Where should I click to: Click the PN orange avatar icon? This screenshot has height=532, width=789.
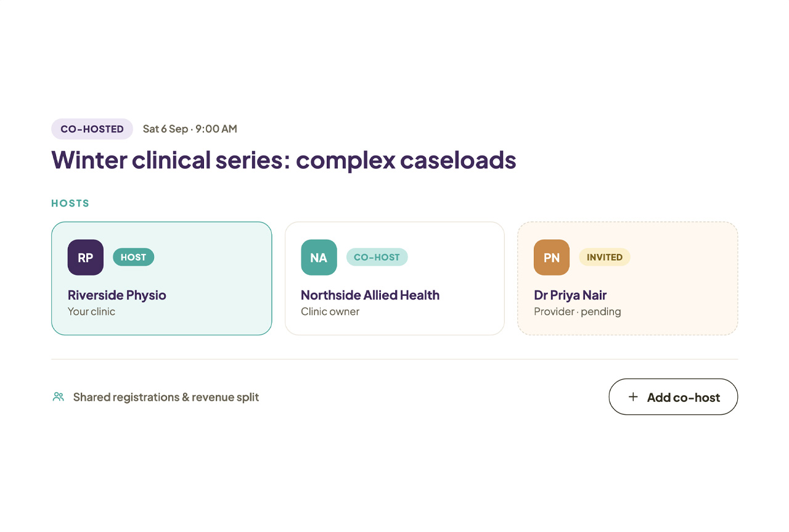552,257
